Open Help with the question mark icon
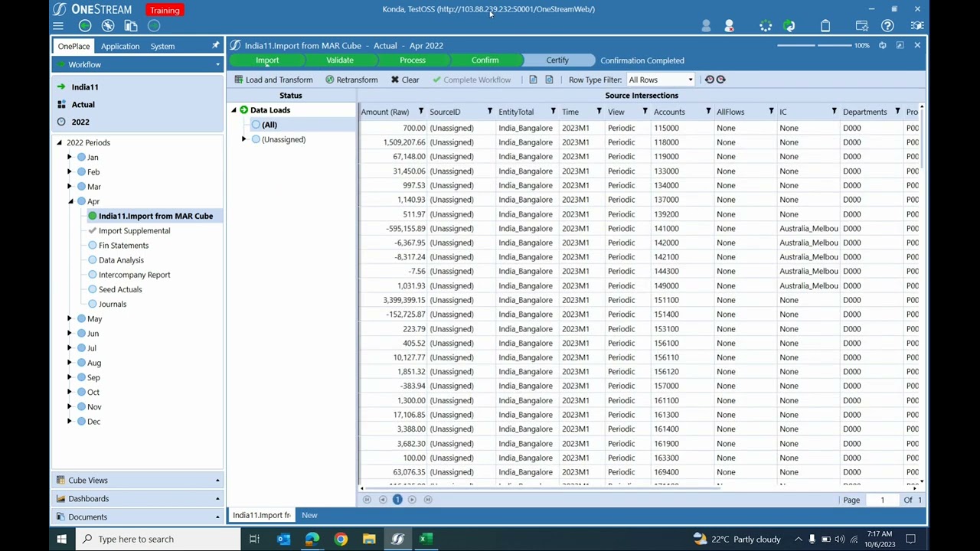980x551 pixels. pos(887,26)
